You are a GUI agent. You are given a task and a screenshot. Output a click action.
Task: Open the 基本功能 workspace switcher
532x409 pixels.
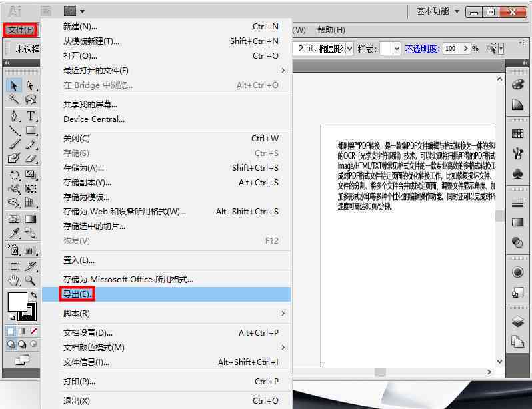click(438, 11)
